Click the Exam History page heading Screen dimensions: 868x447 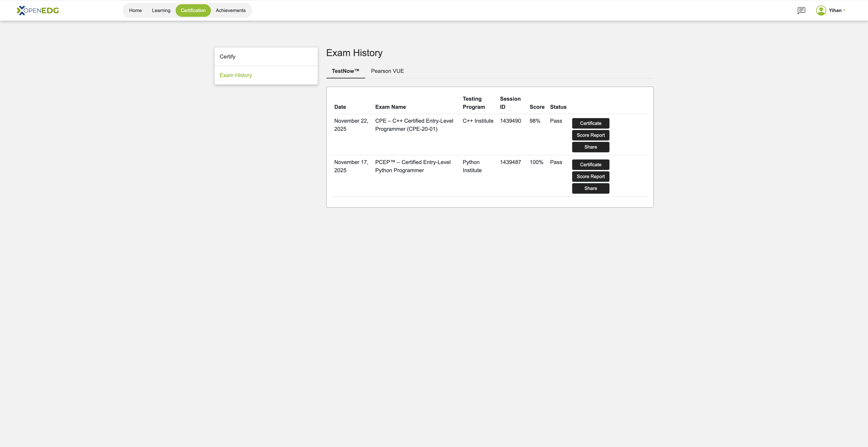[354, 53]
